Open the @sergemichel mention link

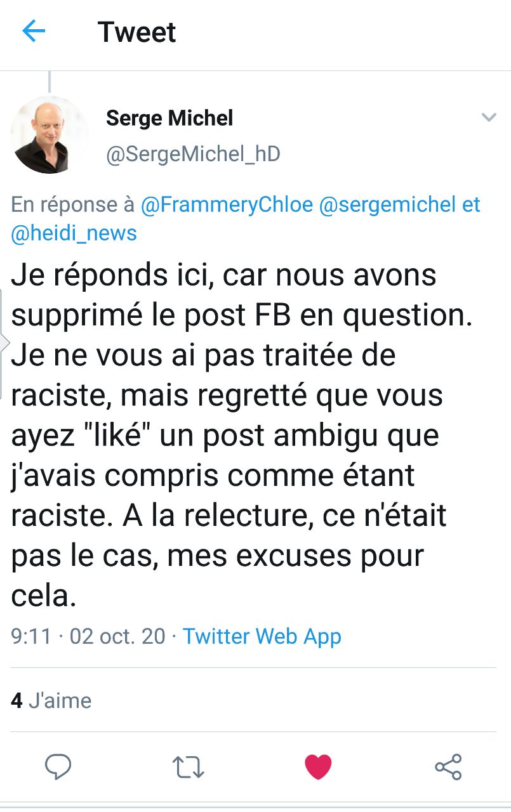tap(387, 205)
